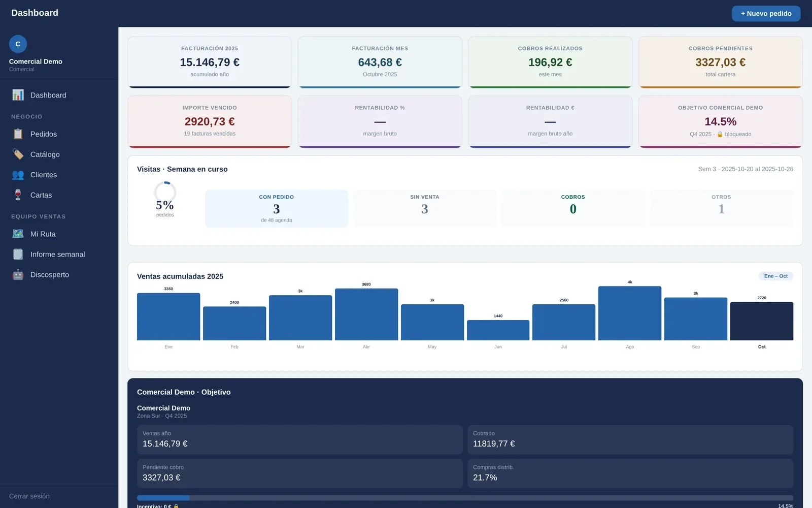812x508 pixels.
Task: Click the Facturación 2025 card
Action: pos(210,62)
